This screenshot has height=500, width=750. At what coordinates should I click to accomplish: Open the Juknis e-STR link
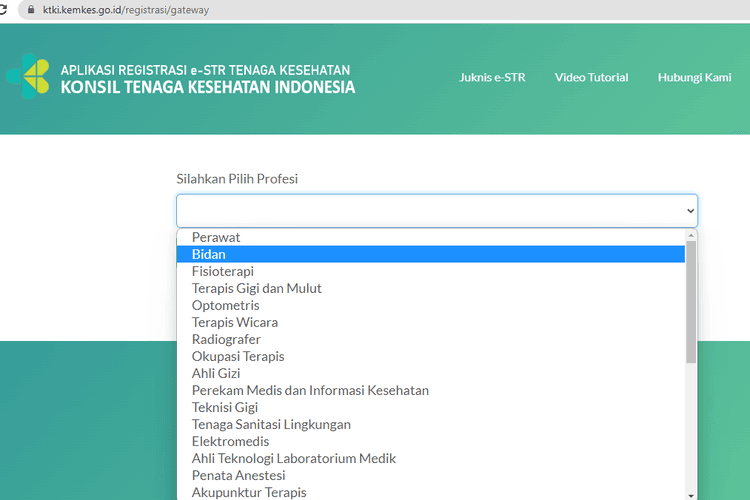(x=492, y=78)
